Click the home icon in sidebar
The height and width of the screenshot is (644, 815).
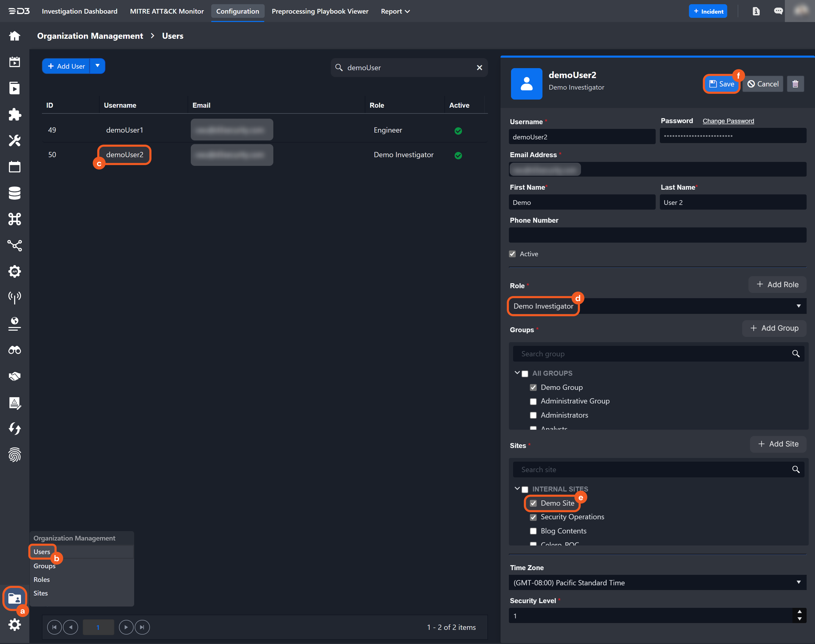pyautogui.click(x=14, y=36)
